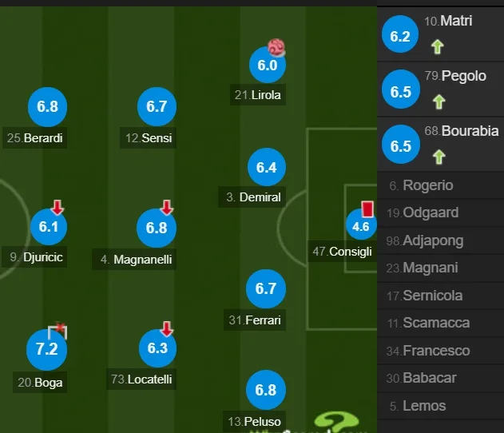Image resolution: width=504 pixels, height=433 pixels.
Task: Select substitute Odgaard in the bench list
Action: (440, 213)
